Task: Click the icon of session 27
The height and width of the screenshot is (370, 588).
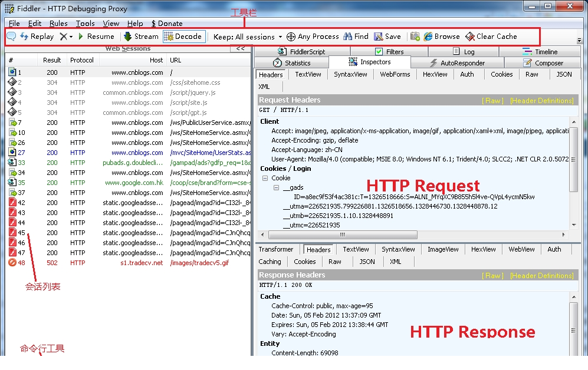Action: point(12,153)
